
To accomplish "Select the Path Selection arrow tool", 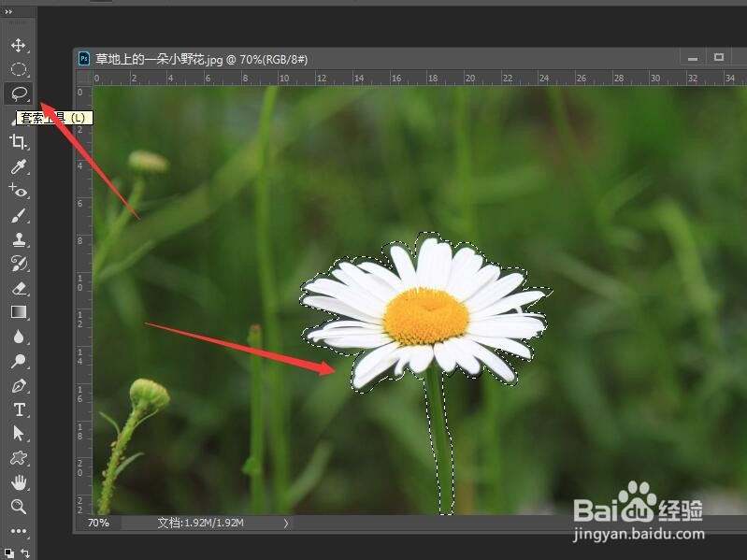I will (18, 434).
